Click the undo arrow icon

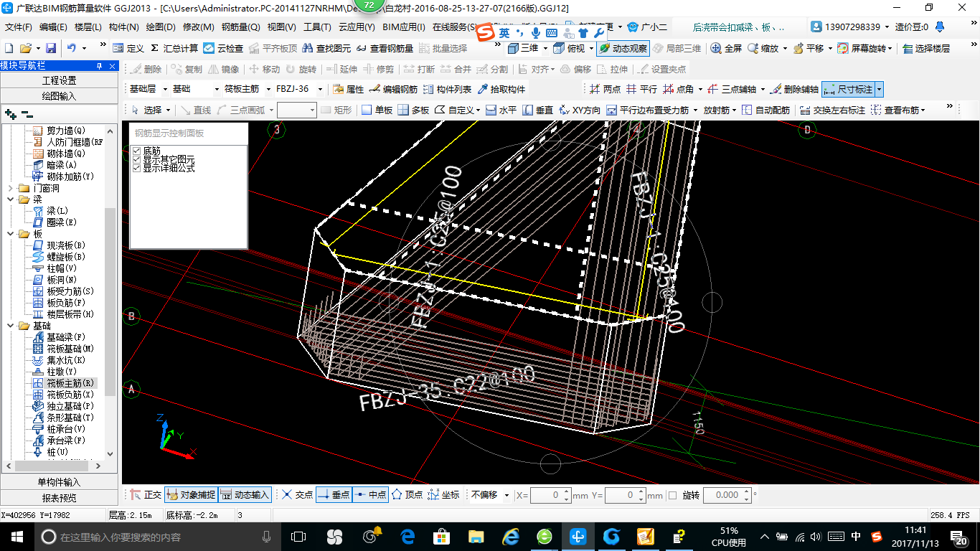[x=72, y=48]
